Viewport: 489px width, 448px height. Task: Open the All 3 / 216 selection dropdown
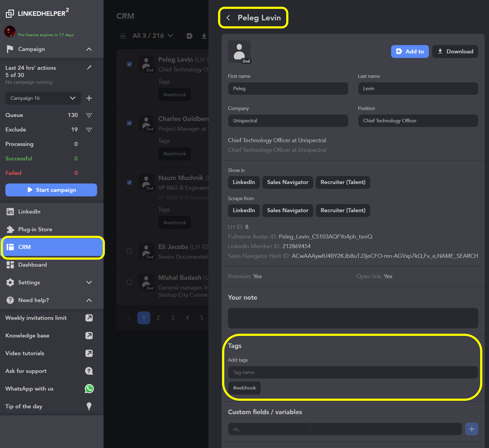click(153, 36)
